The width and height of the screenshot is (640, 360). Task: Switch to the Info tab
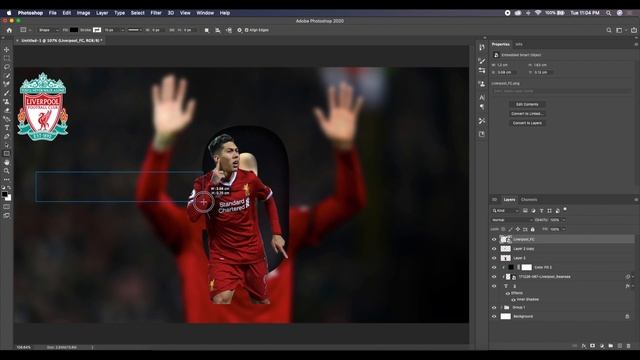point(519,44)
